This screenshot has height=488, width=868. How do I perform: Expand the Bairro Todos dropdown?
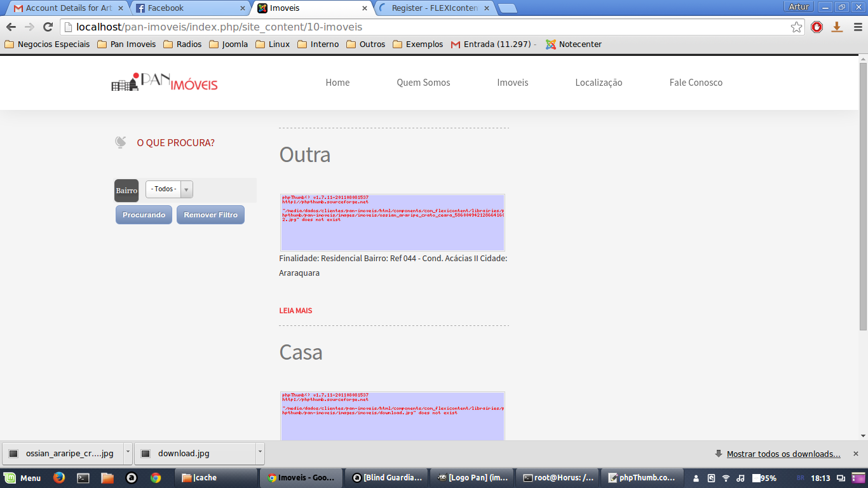point(169,189)
